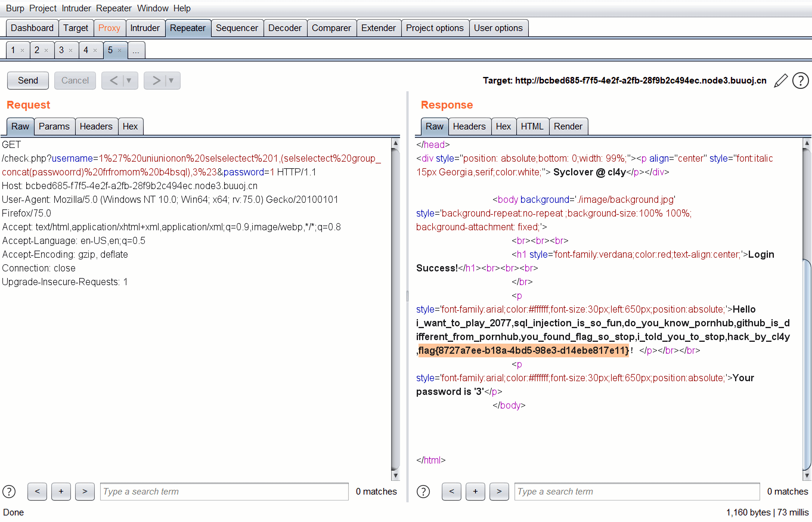Click the Host header line in request
The image size is (812, 522).
click(130, 186)
